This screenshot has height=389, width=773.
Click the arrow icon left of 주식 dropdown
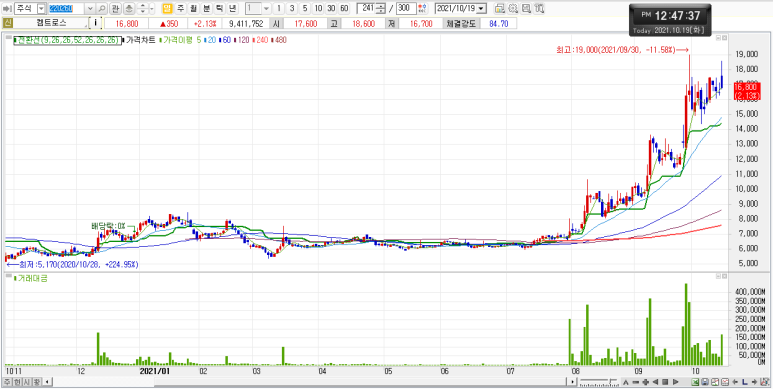tap(7, 8)
